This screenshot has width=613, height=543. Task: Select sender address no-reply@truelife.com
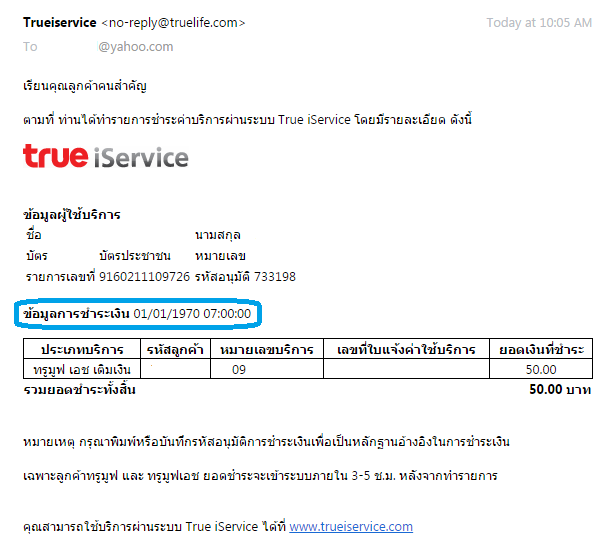click(x=173, y=23)
